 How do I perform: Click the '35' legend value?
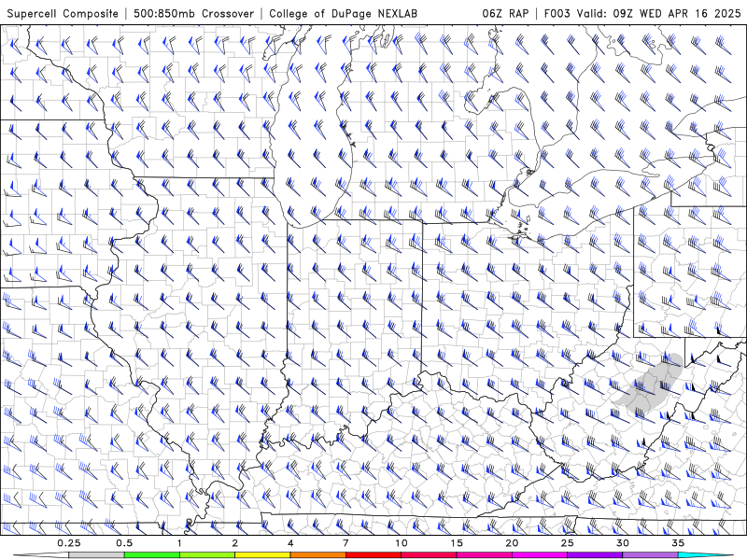click(678, 543)
